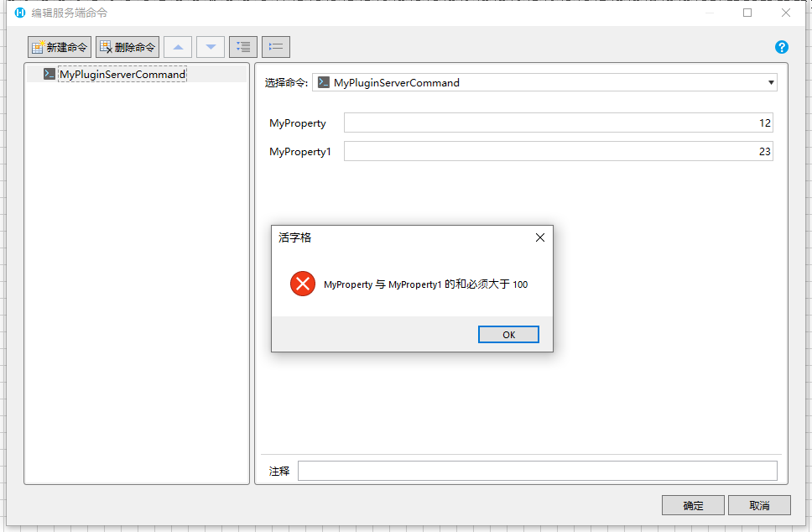Click the increase indent toolbar icon
812x532 pixels.
click(x=243, y=47)
